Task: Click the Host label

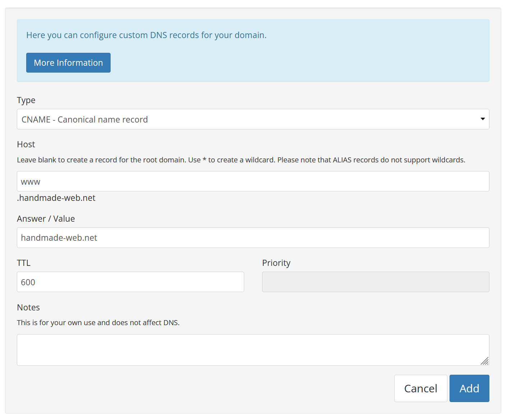Action: point(26,144)
